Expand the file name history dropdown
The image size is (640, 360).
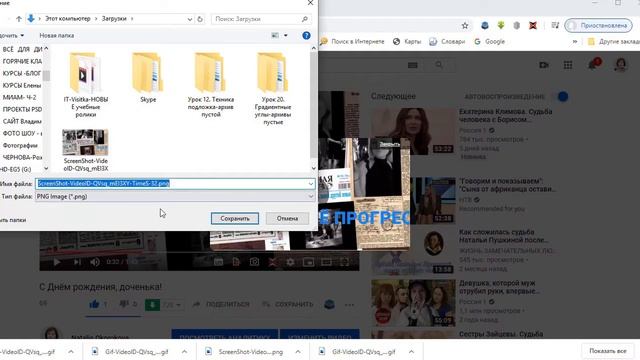click(311, 184)
